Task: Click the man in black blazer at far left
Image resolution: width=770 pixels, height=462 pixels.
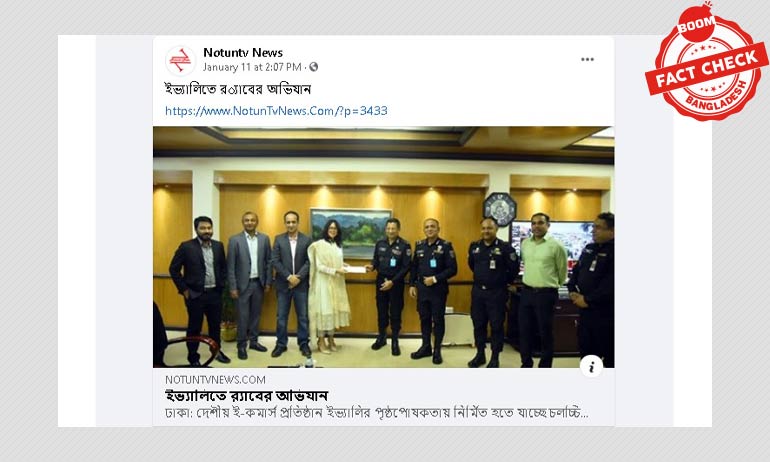Action: tap(198, 290)
